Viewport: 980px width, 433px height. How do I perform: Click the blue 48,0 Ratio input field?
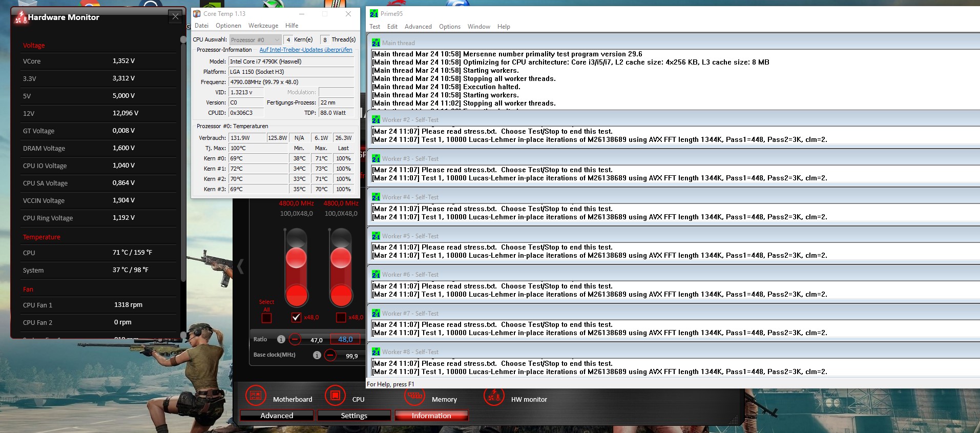coord(345,339)
